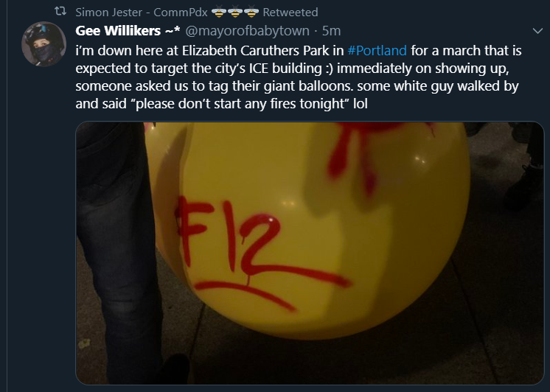
Task: Click the retweet arrows icon above the tweet
Action: tap(60, 12)
